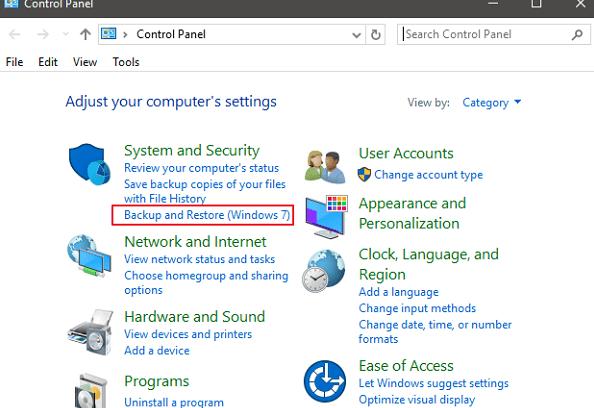The width and height of the screenshot is (594, 408).
Task: Open Ease of Access category
Action: pos(406,366)
